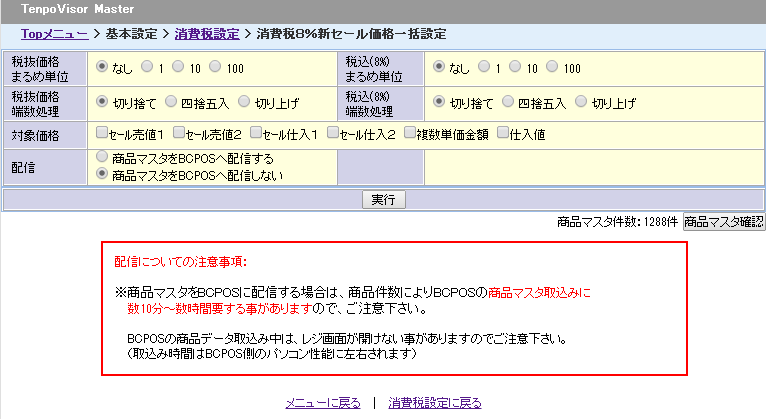Check the 複数単価金額 checkbox

(x=410, y=132)
